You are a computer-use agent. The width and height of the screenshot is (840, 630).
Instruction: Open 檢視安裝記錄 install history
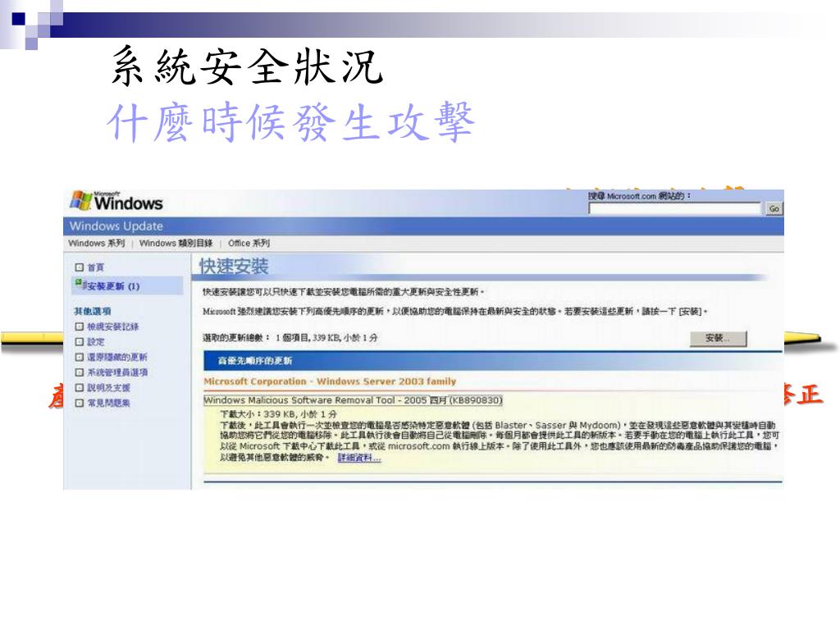point(112,326)
